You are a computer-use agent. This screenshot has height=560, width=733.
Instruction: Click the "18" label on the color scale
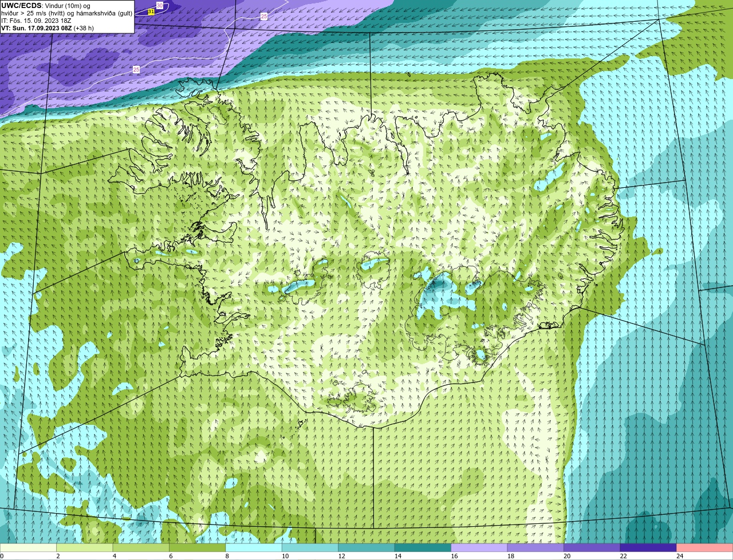pos(511,556)
